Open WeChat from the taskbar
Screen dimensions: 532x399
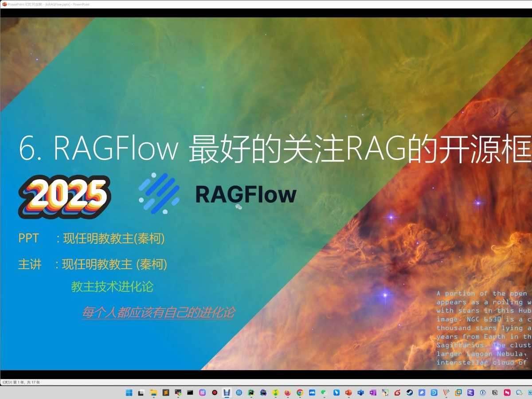325,392
